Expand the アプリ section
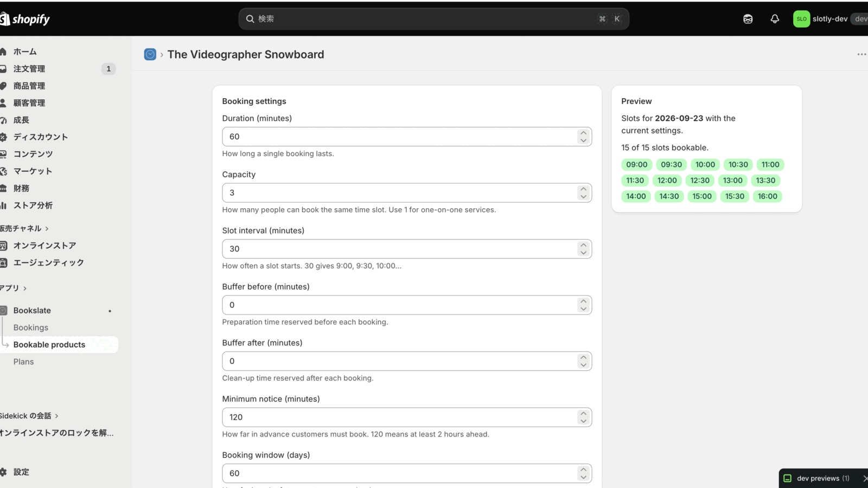 pos(14,288)
